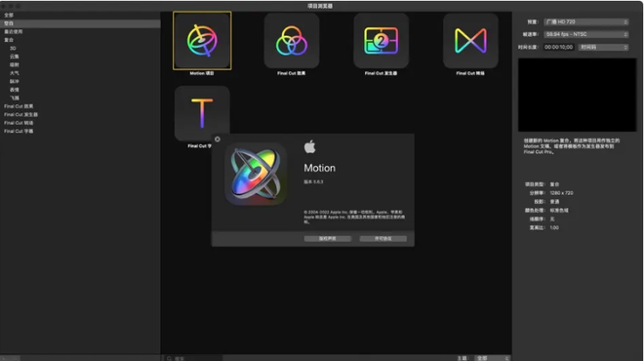Click the black preview area
This screenshot has width=644, height=361.
click(x=577, y=95)
